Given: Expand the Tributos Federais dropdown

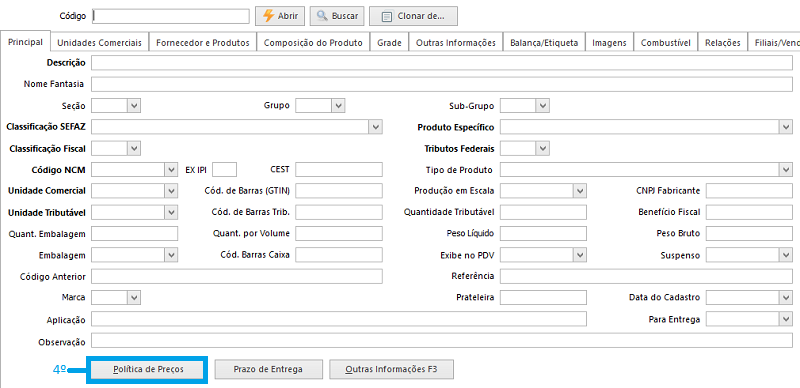Looking at the screenshot, I should click(542, 148).
